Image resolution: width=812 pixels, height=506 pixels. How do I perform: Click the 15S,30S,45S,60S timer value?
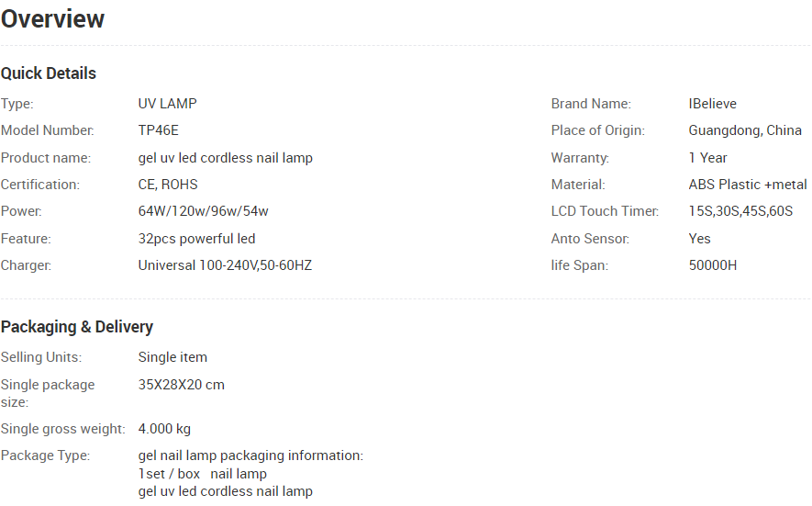pos(740,211)
